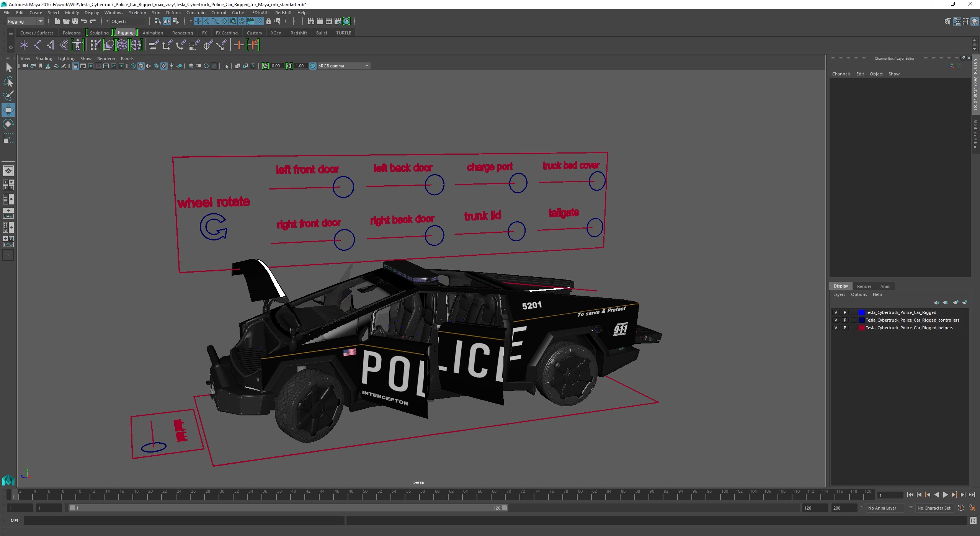Image resolution: width=980 pixels, height=536 pixels.
Task: Click the Create Lattice shelf icon
Action: [x=122, y=45]
